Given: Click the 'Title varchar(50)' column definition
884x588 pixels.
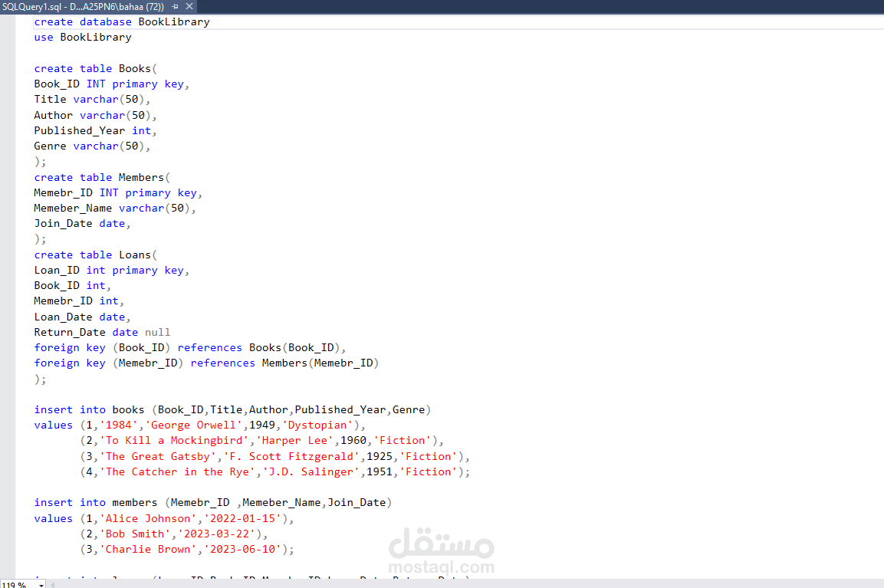Looking at the screenshot, I should click(92, 99).
